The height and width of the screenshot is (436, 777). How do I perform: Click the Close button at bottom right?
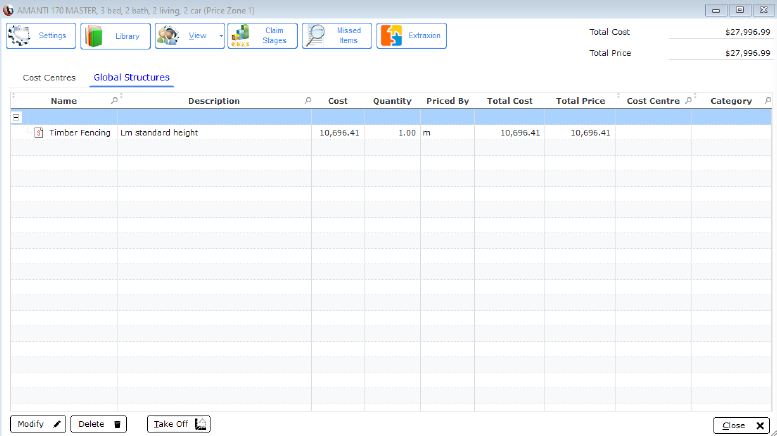click(742, 425)
